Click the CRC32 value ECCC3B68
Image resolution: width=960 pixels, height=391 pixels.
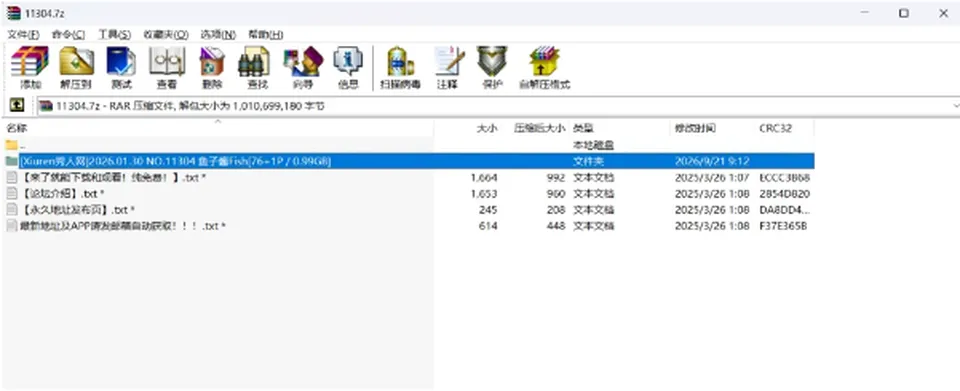click(784, 177)
